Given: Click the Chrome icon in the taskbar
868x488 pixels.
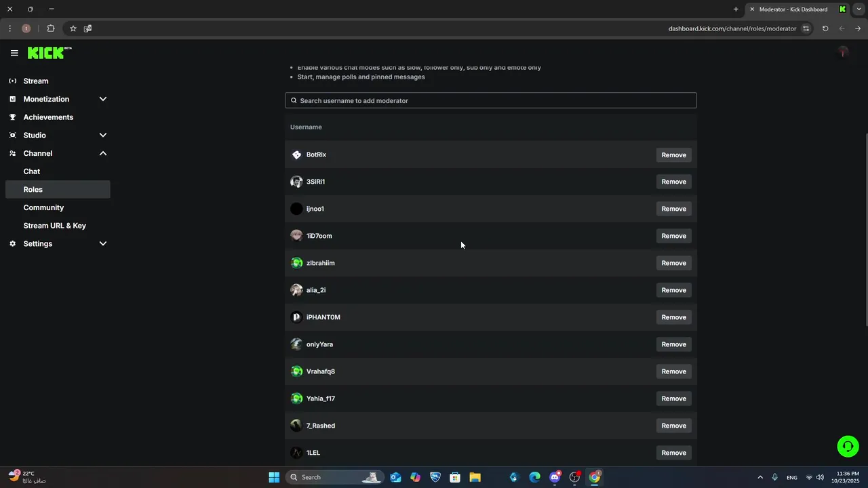Looking at the screenshot, I should point(595,477).
